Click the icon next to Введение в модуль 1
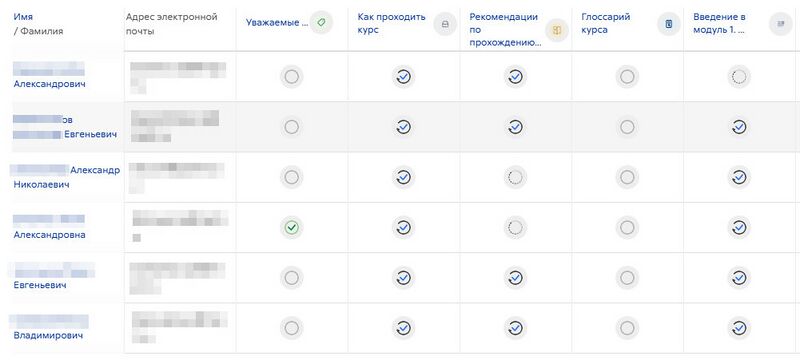 [x=780, y=24]
